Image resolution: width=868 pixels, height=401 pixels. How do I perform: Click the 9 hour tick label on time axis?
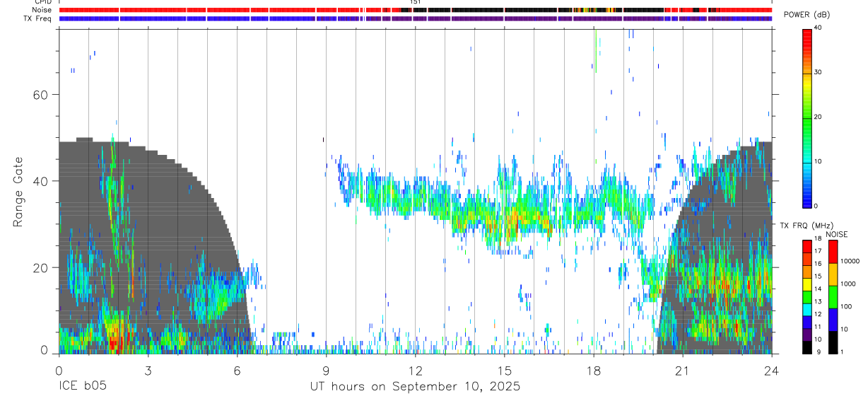(326, 371)
